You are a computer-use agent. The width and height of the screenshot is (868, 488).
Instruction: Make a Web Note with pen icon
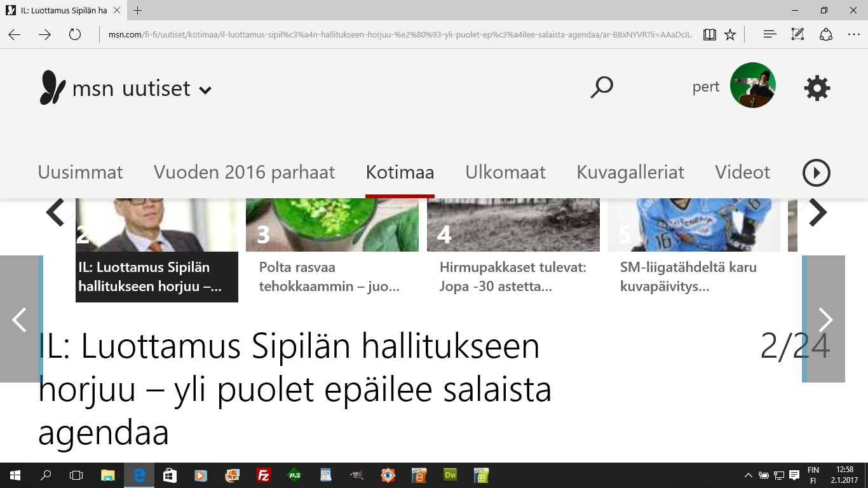798,34
